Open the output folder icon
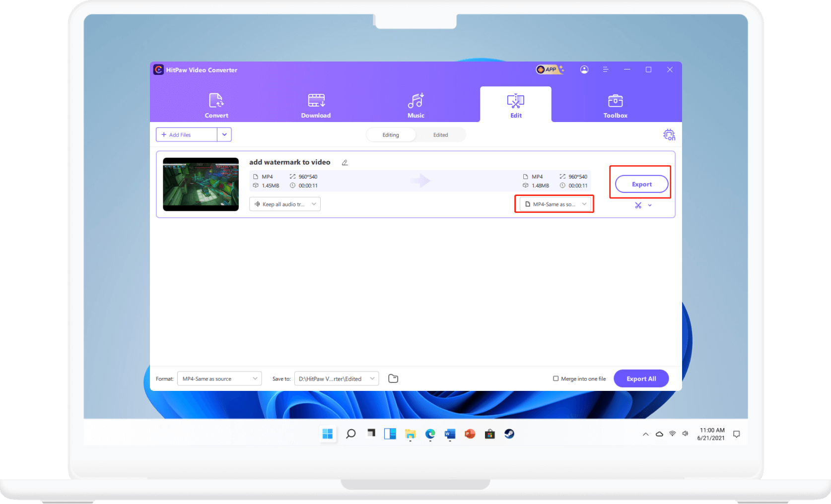Viewport: 831px width, 504px height. point(393,378)
